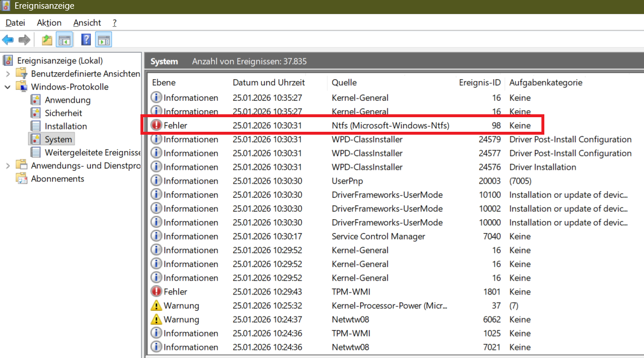This screenshot has width=644, height=358.
Task: Click the export folder icon in the toolbar
Action: pyautogui.click(x=45, y=39)
